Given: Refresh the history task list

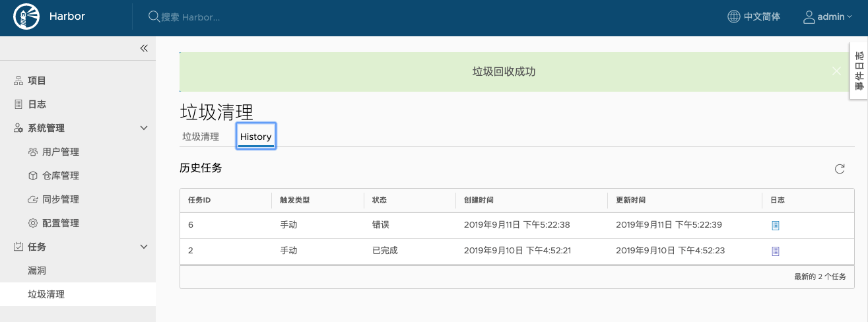Looking at the screenshot, I should 840,169.
